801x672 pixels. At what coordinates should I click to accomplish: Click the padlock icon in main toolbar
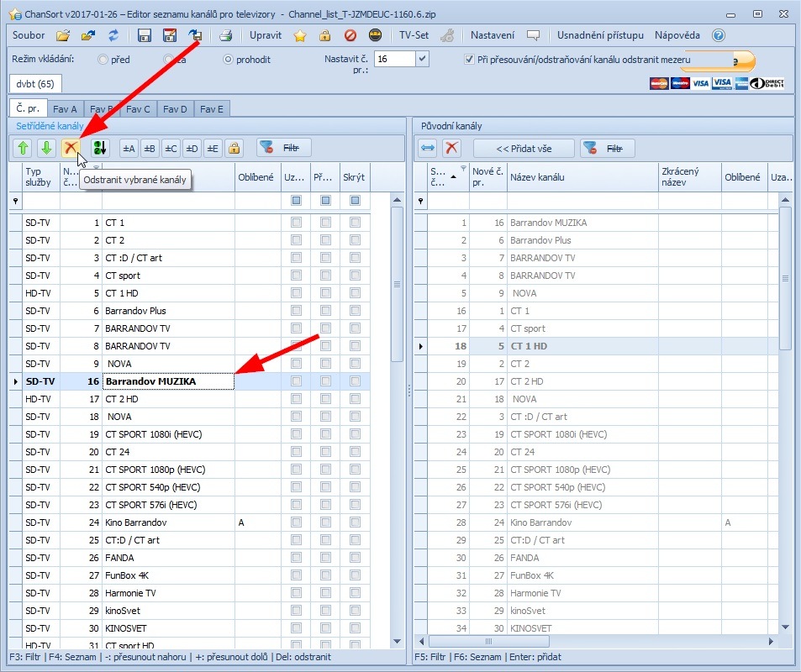coord(325,35)
